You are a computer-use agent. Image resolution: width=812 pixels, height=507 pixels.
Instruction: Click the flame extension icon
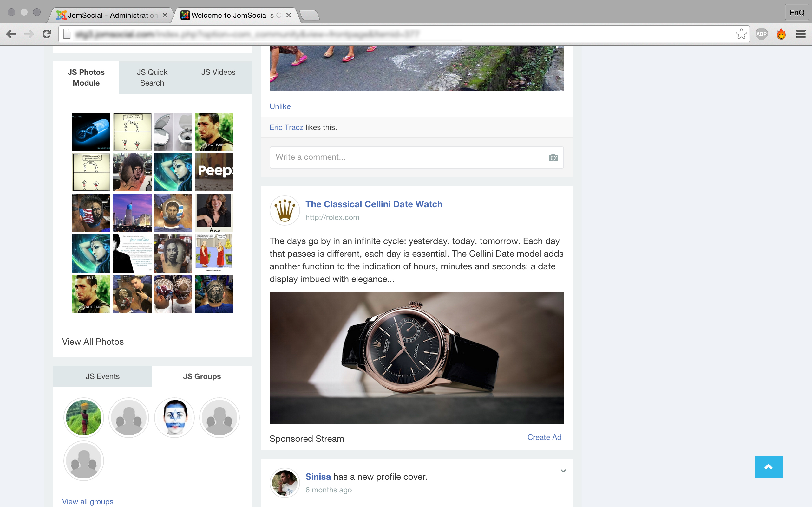pyautogui.click(x=781, y=34)
